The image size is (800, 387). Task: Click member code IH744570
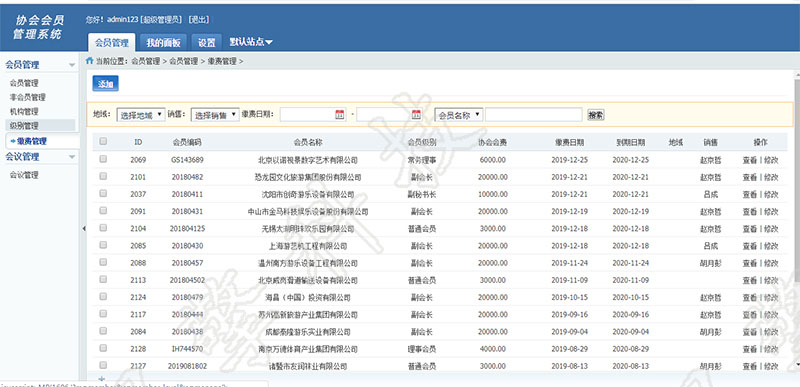(x=187, y=349)
